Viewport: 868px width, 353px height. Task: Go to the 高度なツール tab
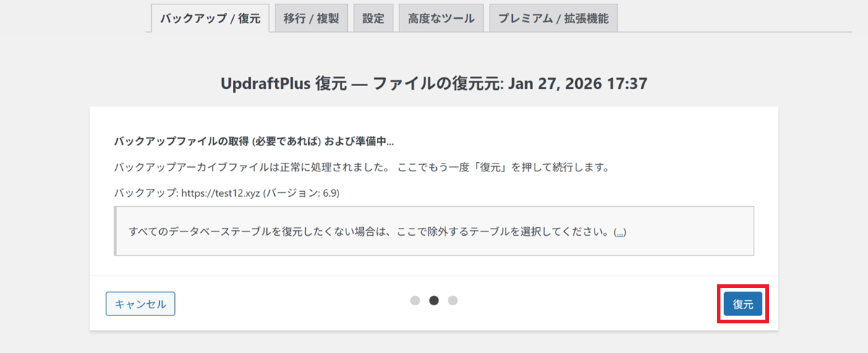point(441,19)
